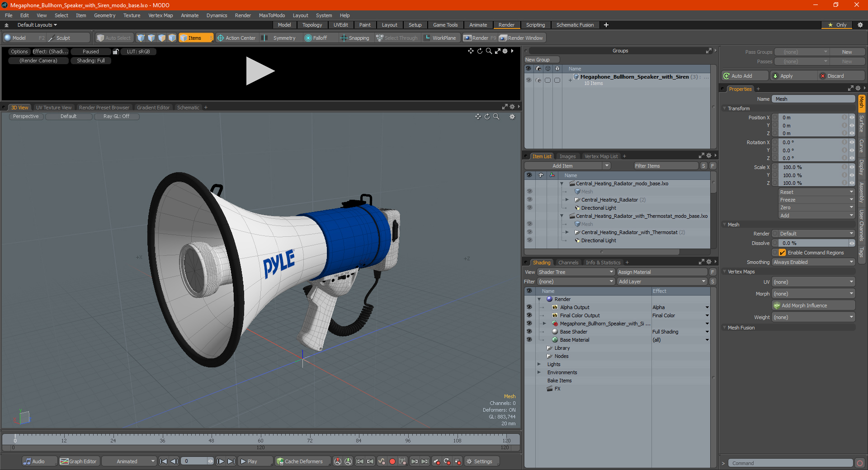868x470 pixels.
Task: Toggle visibility of Megaphone group in Groups panel
Action: [528, 80]
